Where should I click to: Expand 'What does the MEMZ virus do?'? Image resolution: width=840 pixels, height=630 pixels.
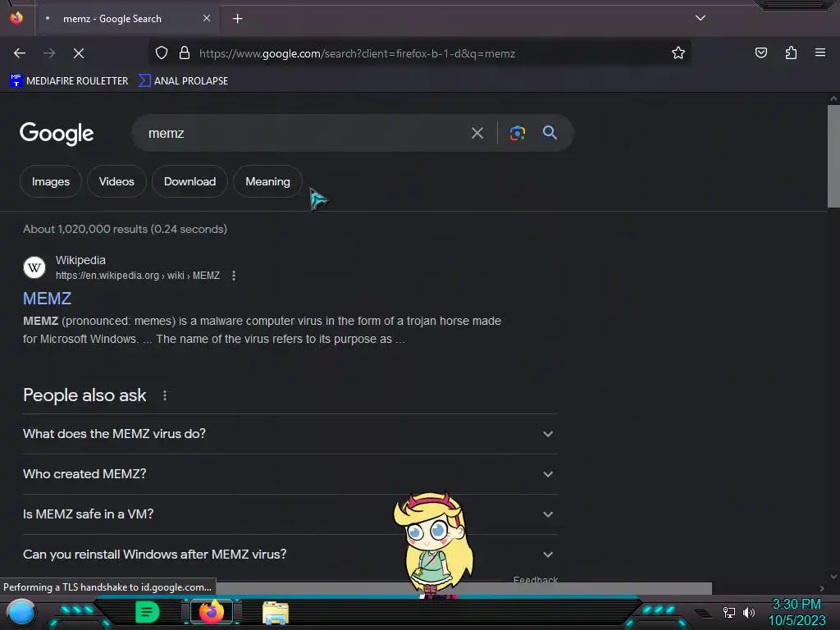[290, 434]
